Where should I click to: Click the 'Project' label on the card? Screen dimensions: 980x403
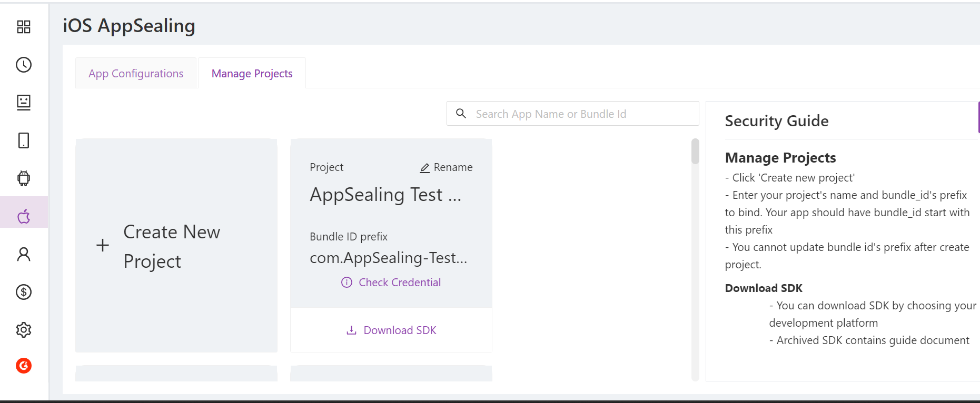coord(326,167)
